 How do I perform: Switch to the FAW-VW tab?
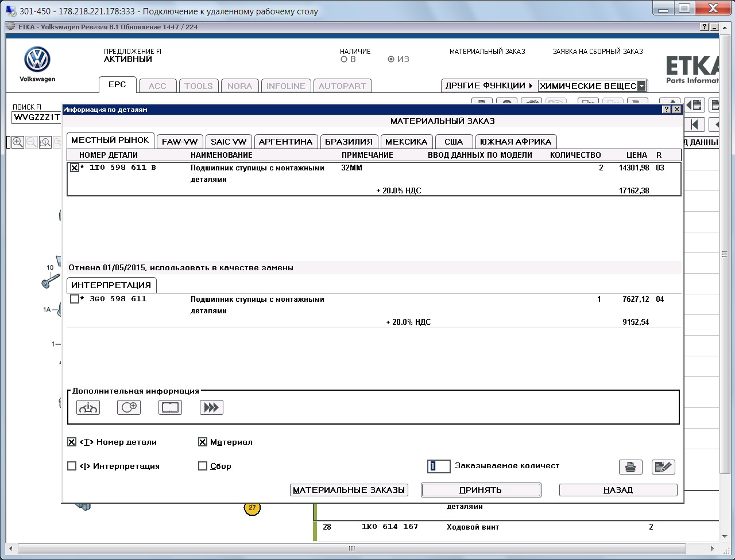180,142
